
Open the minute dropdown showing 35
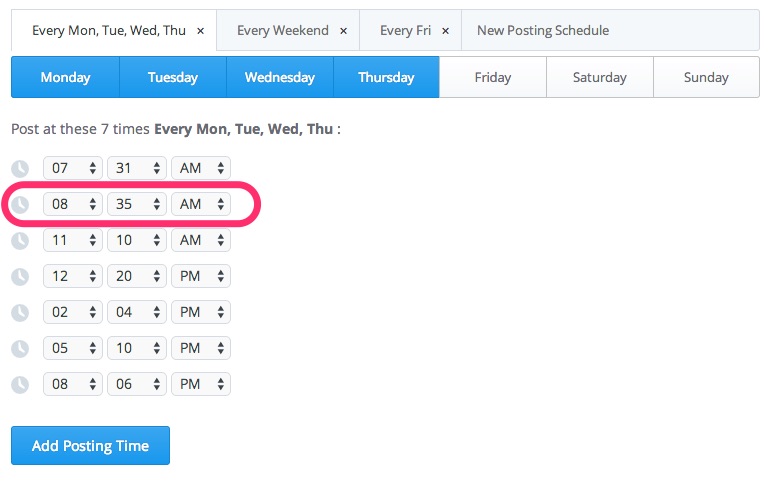(137, 204)
